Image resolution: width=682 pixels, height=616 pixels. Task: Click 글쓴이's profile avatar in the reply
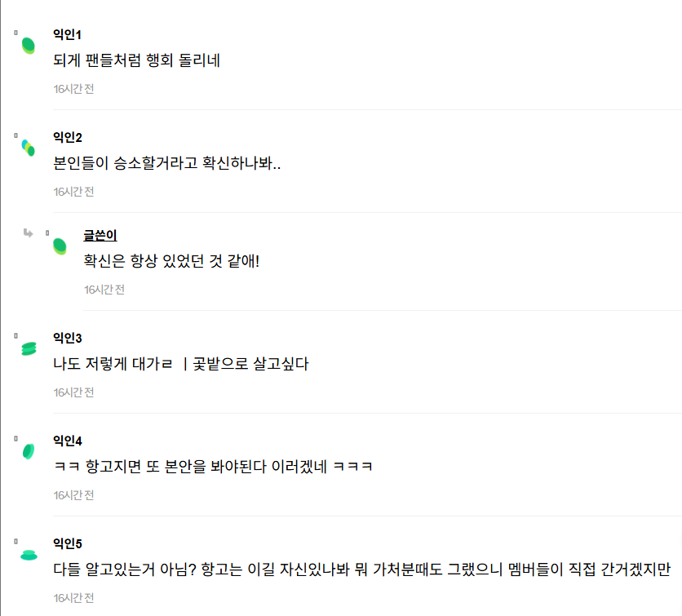click(60, 246)
